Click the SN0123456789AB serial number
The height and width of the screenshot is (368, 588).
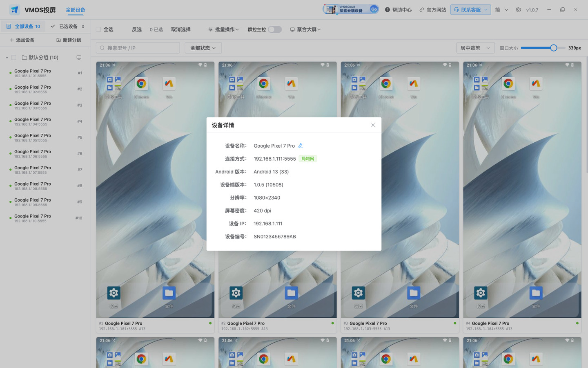coord(275,237)
